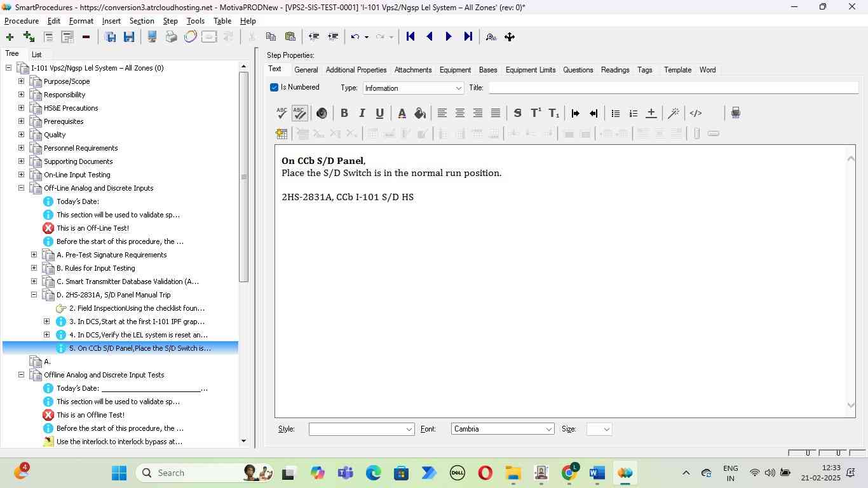Screen dimensions: 868x488
Task: Click the HTML source code icon
Action: click(696, 113)
